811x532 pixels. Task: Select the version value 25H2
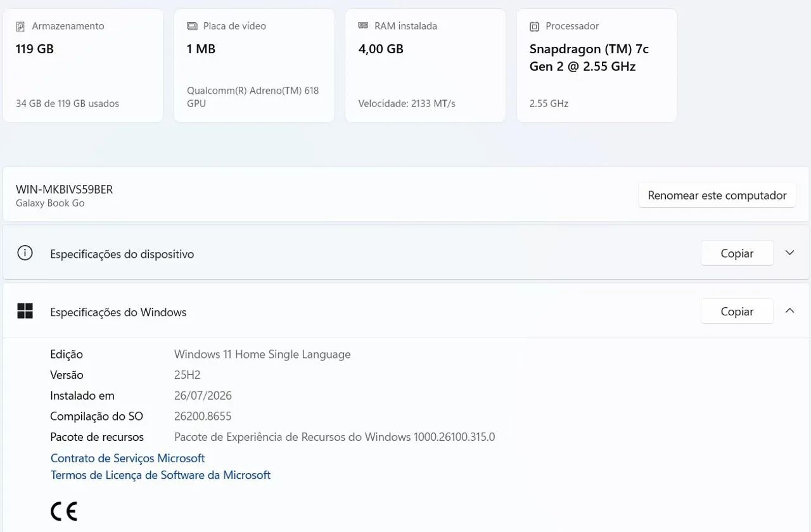pyautogui.click(x=188, y=375)
